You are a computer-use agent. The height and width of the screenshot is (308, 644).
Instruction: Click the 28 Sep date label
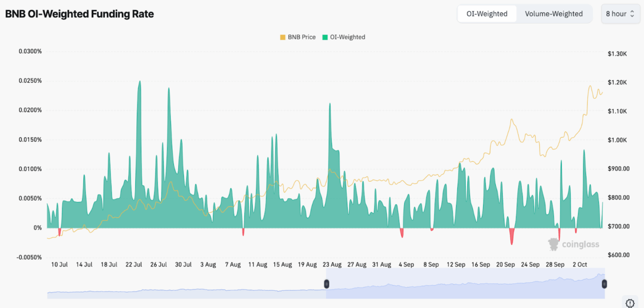point(555,264)
